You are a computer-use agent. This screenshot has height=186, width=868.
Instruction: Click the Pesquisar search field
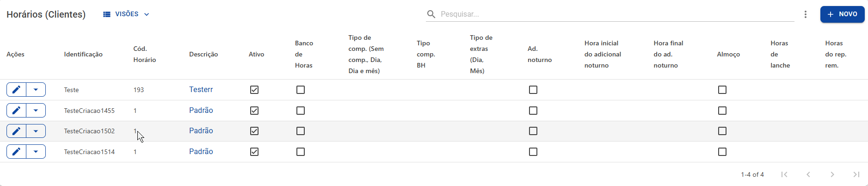[x=615, y=14]
